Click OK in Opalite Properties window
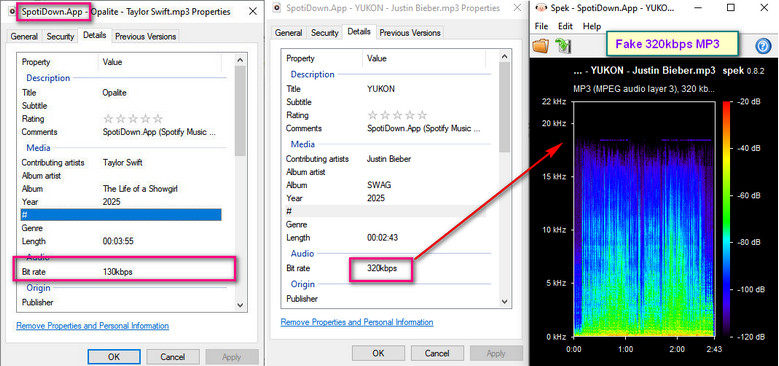The image size is (779, 366). pos(113,357)
